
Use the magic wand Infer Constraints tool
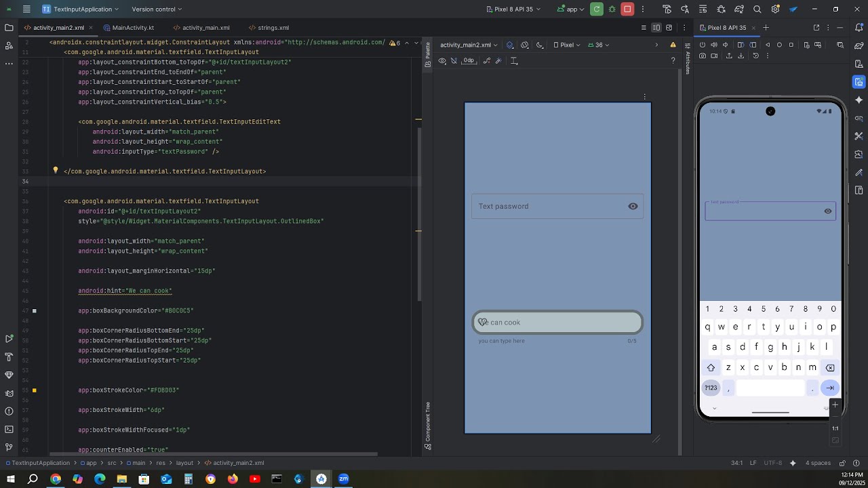point(498,61)
